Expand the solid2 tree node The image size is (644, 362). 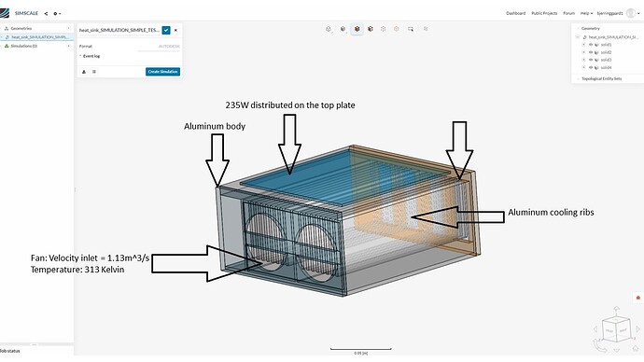[x=583, y=52]
